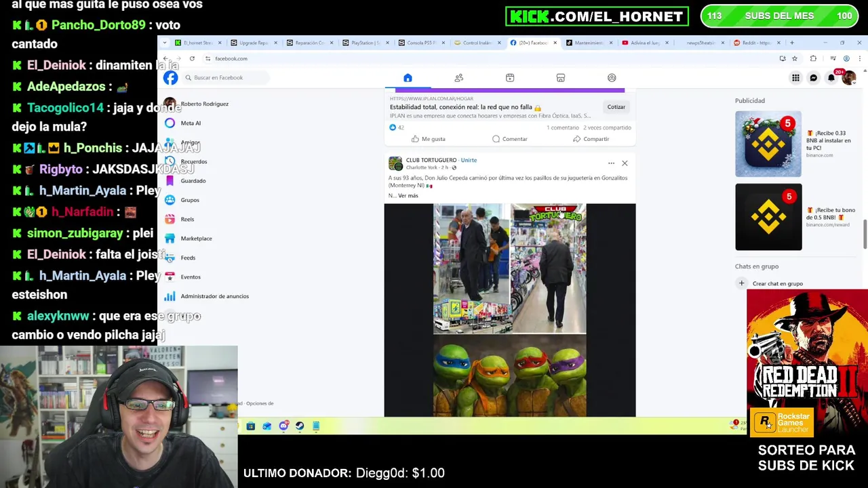Open Discord from the taskbar

tap(283, 426)
